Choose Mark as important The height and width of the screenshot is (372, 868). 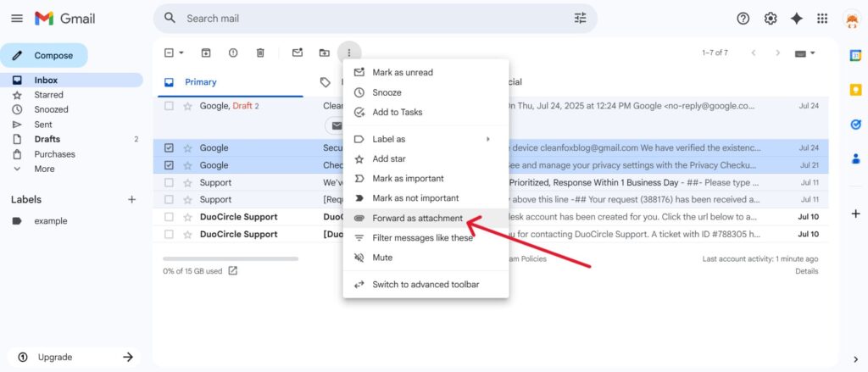pos(426,178)
